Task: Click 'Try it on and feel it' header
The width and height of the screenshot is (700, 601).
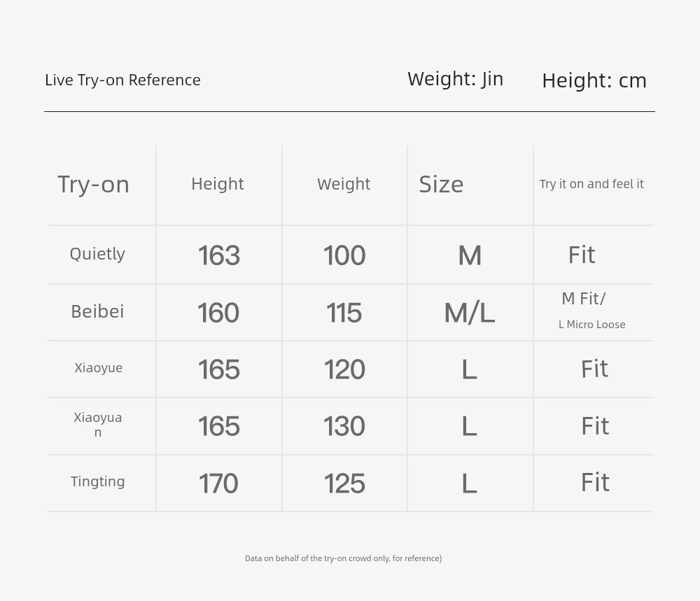Action: (x=591, y=184)
